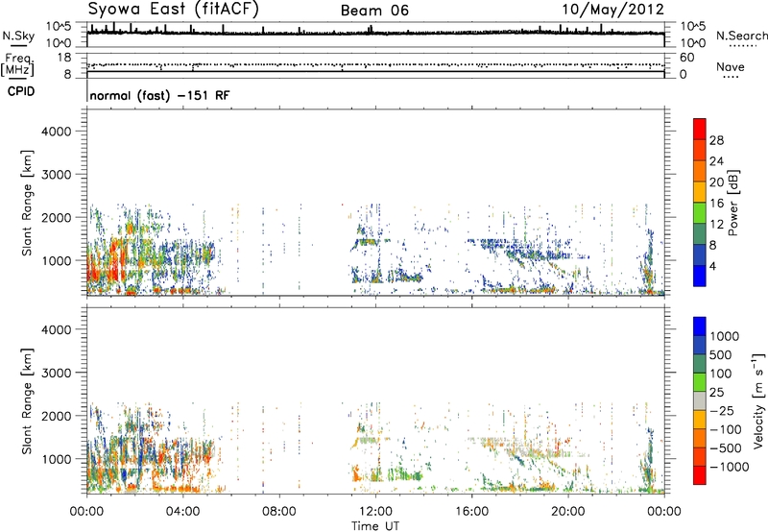Click the '-25' label on velocity colorbar

click(722, 411)
